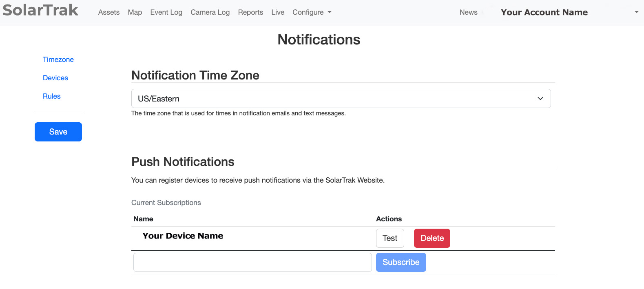Navigate to Camera Log
Image resolution: width=644 pixels, height=289 pixels.
tap(210, 12)
